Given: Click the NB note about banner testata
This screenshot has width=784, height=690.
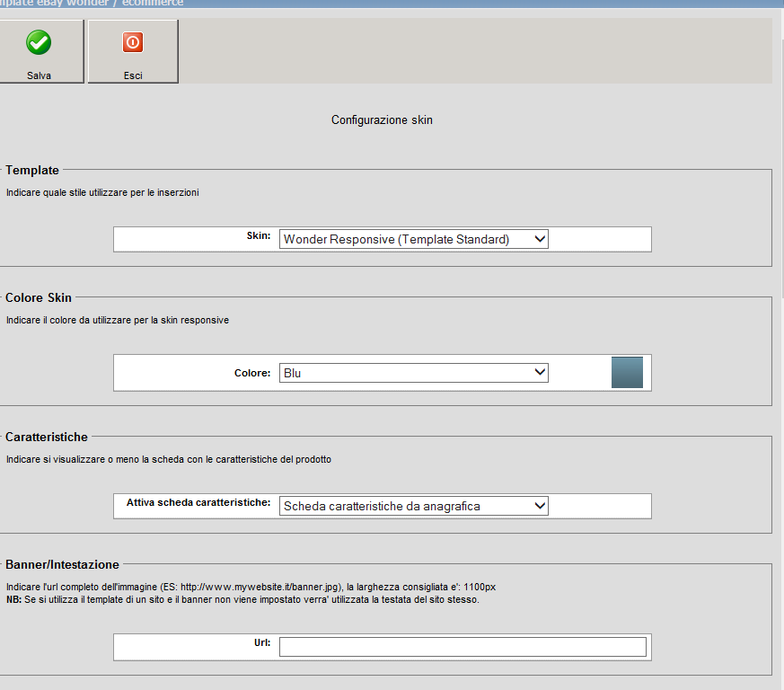Looking at the screenshot, I should 242,599.
